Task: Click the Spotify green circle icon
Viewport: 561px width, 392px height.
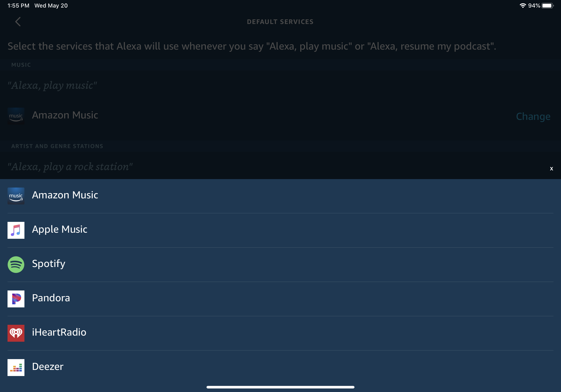Action: pos(16,263)
